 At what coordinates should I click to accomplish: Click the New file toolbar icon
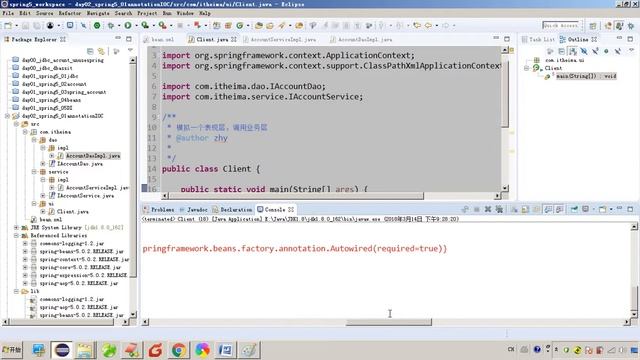point(8,25)
